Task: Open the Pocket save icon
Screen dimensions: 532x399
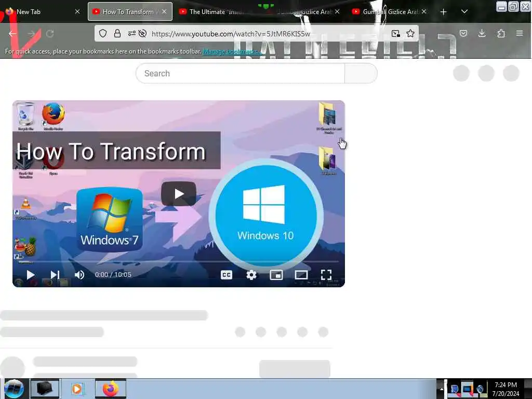Action: click(463, 33)
